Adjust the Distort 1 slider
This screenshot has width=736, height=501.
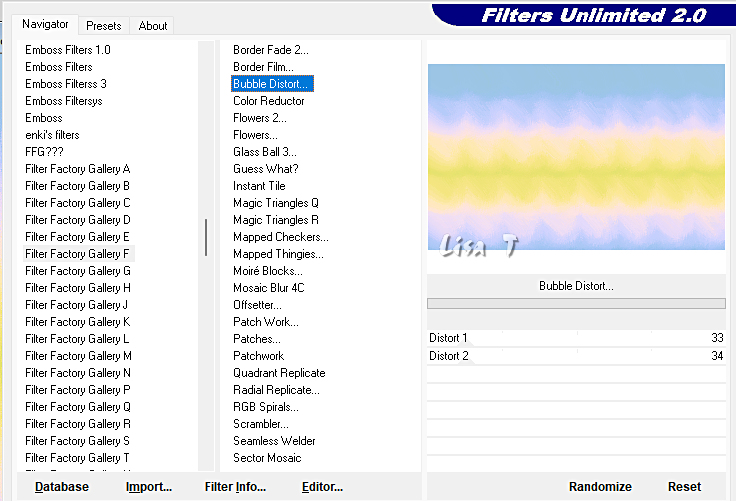coord(576,338)
